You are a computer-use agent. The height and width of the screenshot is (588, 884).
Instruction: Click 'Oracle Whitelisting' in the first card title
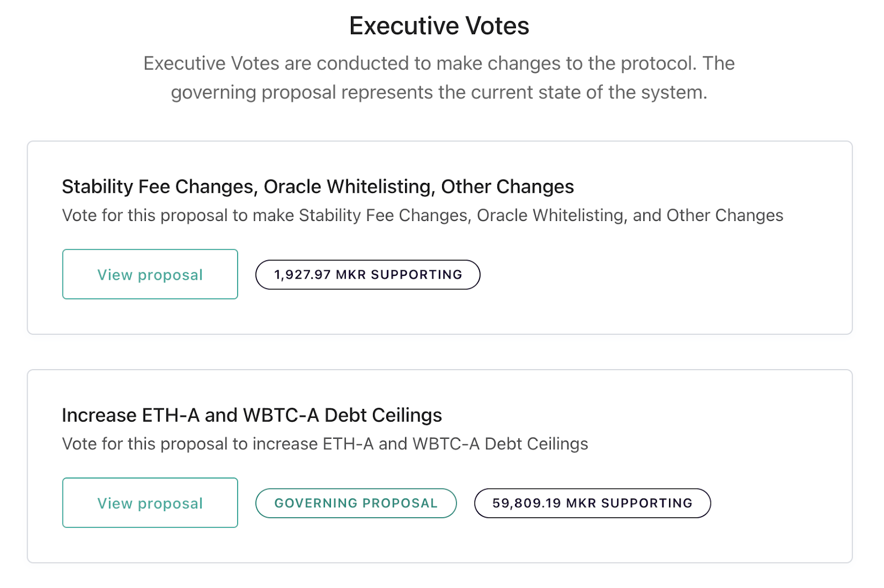tap(348, 187)
